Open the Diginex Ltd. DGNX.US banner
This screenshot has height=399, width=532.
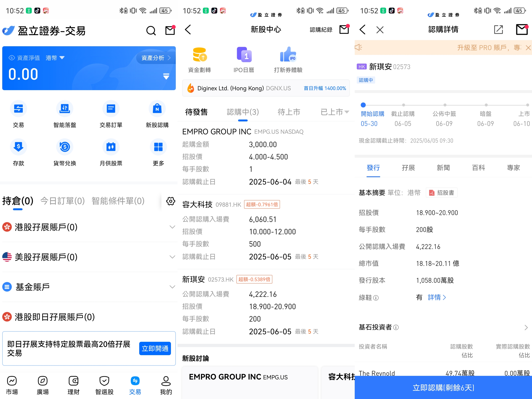pos(266,88)
